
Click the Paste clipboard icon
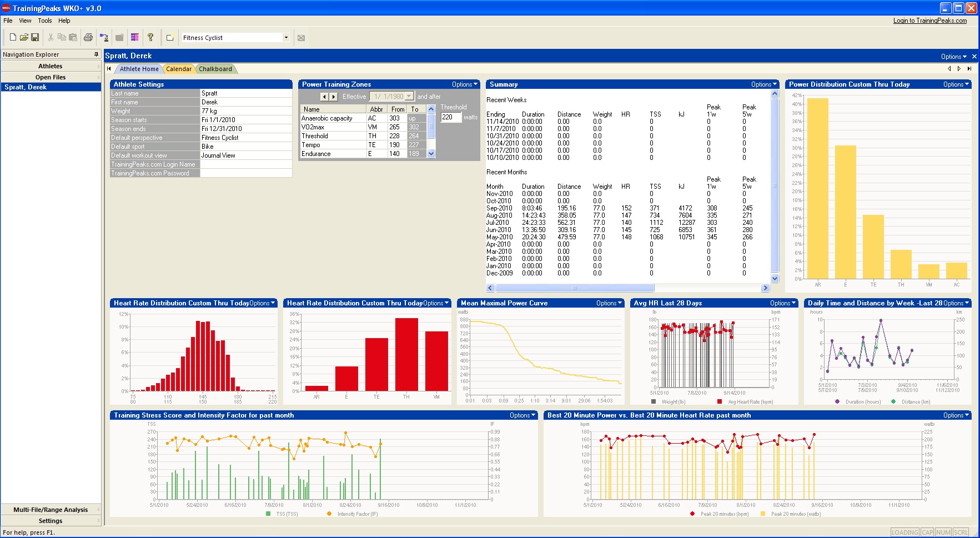click(x=73, y=37)
